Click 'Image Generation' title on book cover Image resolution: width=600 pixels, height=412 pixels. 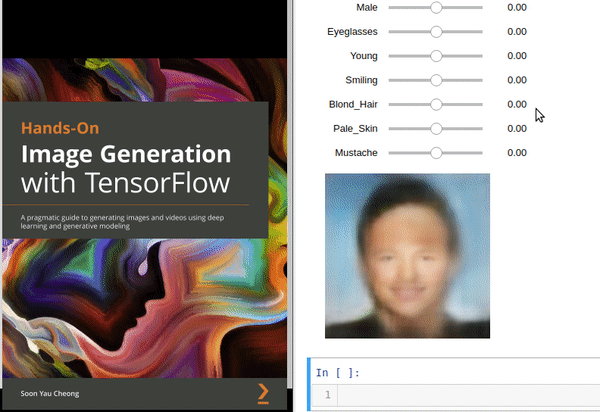point(126,155)
